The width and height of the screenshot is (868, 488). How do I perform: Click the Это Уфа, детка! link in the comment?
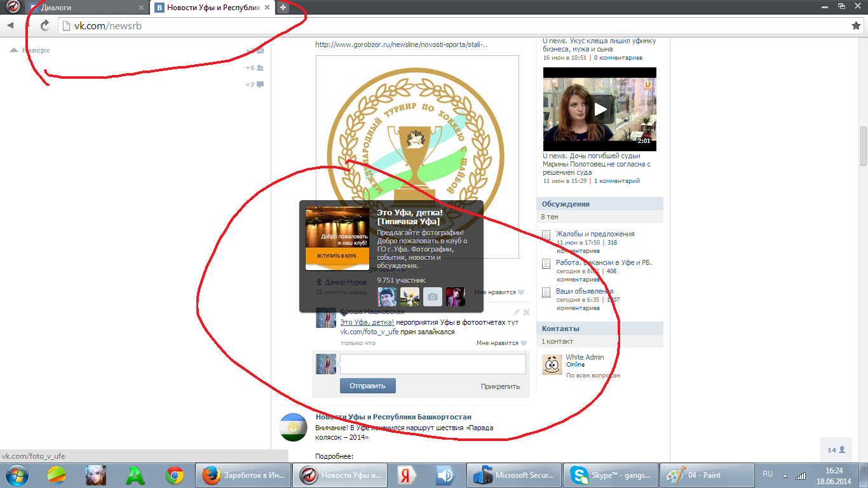[367, 323]
